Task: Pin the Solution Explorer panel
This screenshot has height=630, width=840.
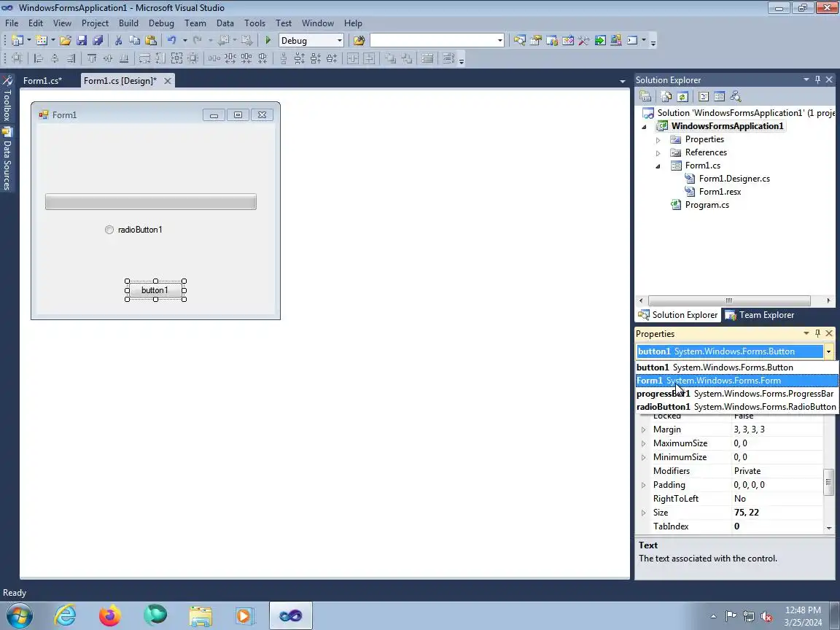Action: tap(817, 79)
